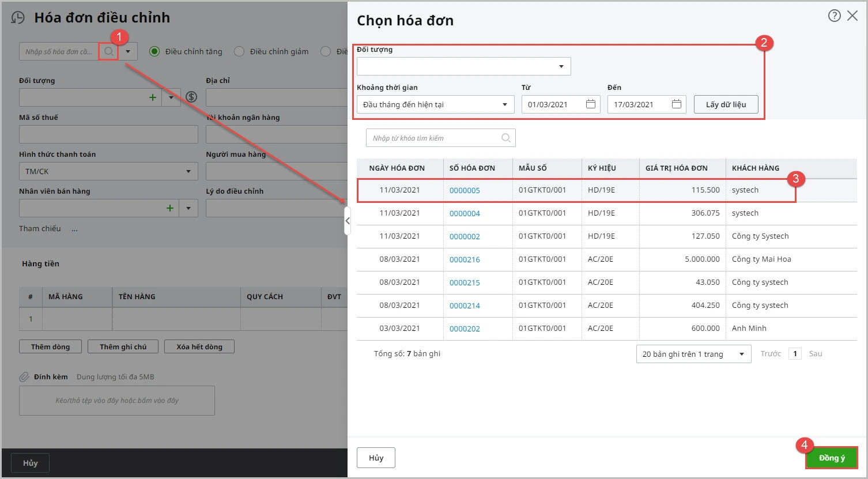This screenshot has height=479, width=868.
Task: Click the invoice search magnifier icon
Action: click(x=108, y=51)
